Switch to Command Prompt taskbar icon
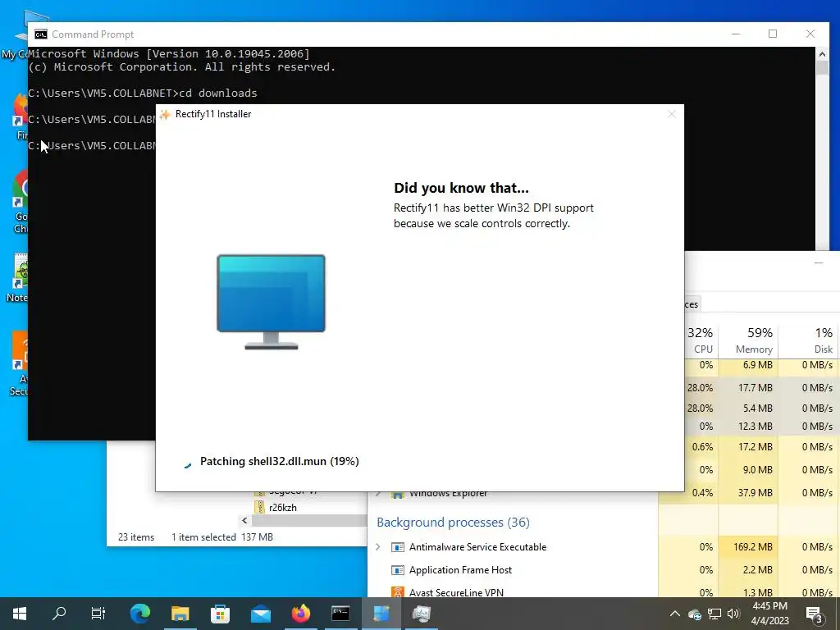 (340, 614)
